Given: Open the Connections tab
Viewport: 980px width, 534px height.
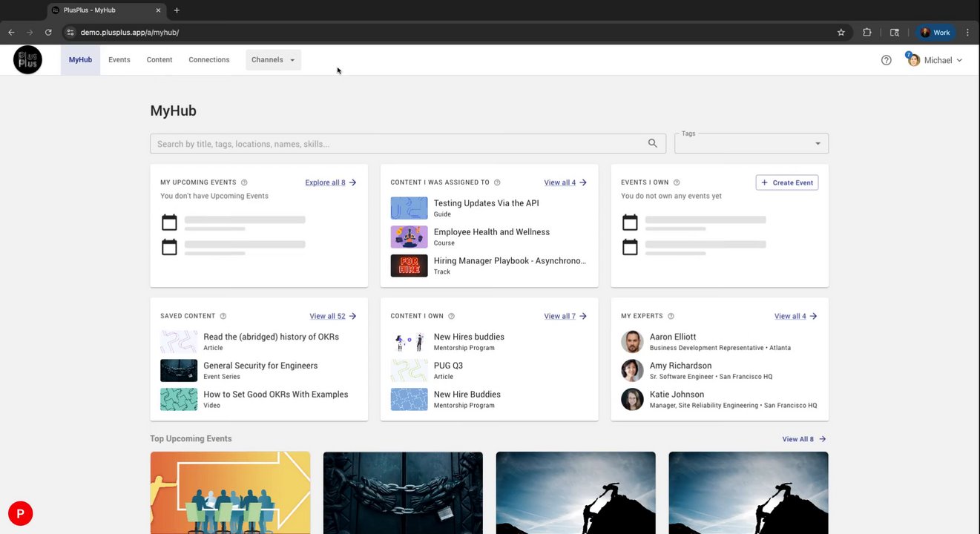Looking at the screenshot, I should point(209,60).
